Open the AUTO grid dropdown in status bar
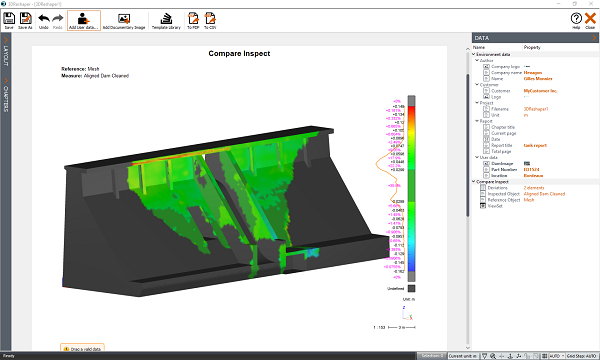 click(x=557, y=356)
